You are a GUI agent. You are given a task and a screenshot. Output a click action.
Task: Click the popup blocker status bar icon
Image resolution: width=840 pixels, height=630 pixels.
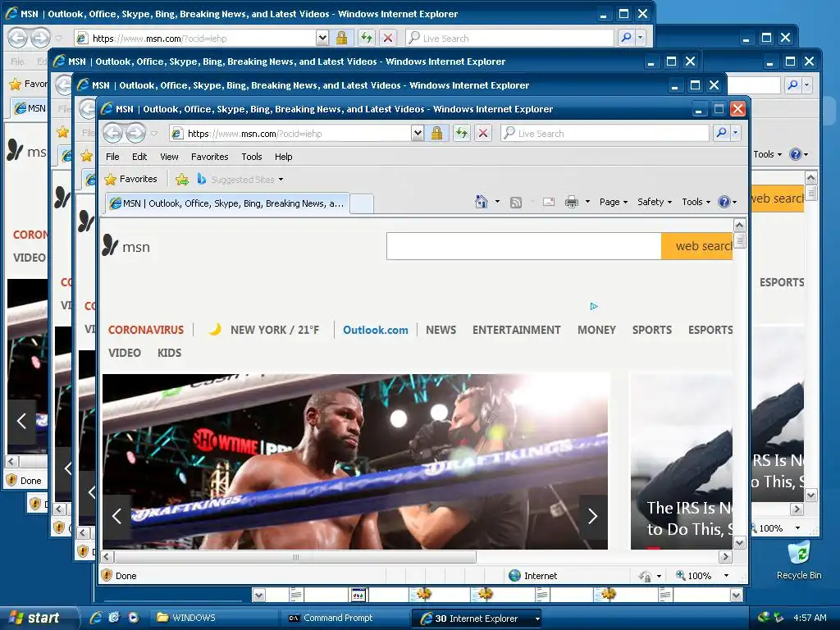point(645,576)
